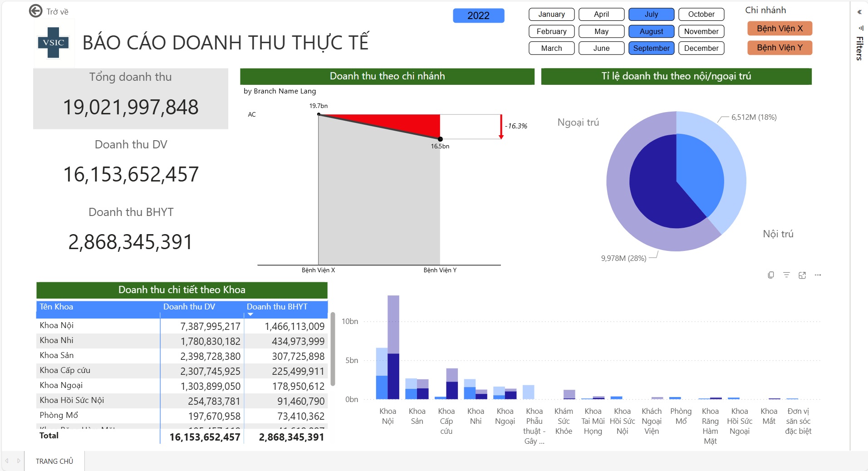Select the 2022 year slicer
Image resolution: width=868 pixels, height=471 pixels.
[478, 15]
